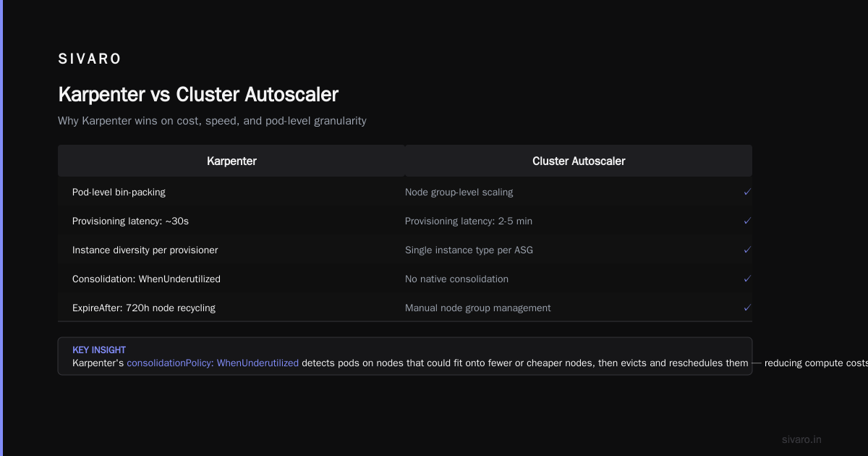Screen dimensions: 868x456
Task: Click the sivaro.in footer text
Action: tap(801, 439)
